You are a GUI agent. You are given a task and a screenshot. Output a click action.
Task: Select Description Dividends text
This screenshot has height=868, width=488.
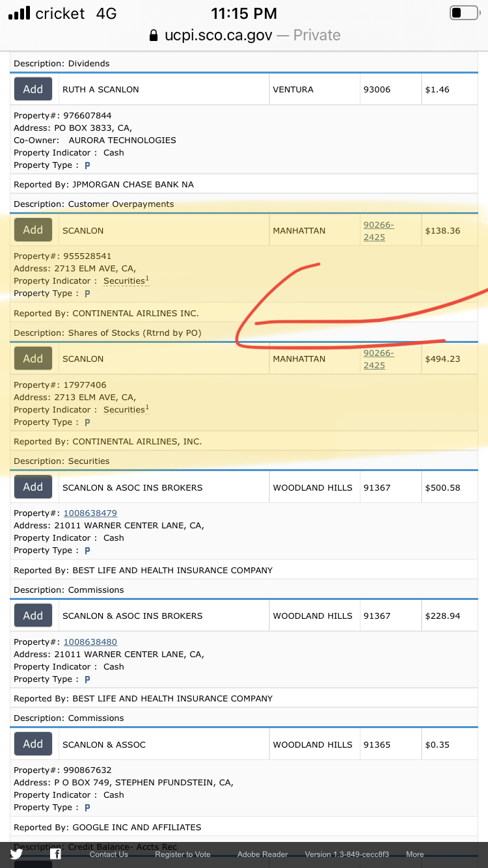[x=62, y=64]
